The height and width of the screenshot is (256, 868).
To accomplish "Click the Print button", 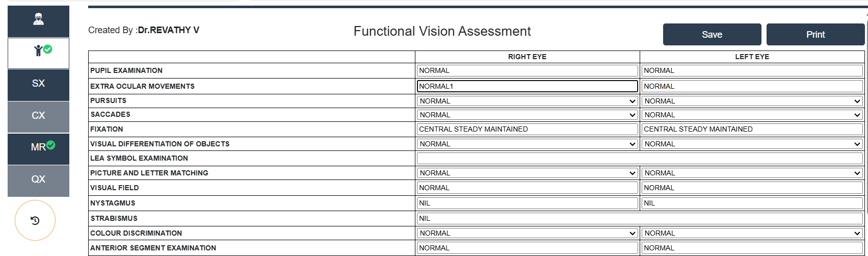I will pyautogui.click(x=815, y=35).
